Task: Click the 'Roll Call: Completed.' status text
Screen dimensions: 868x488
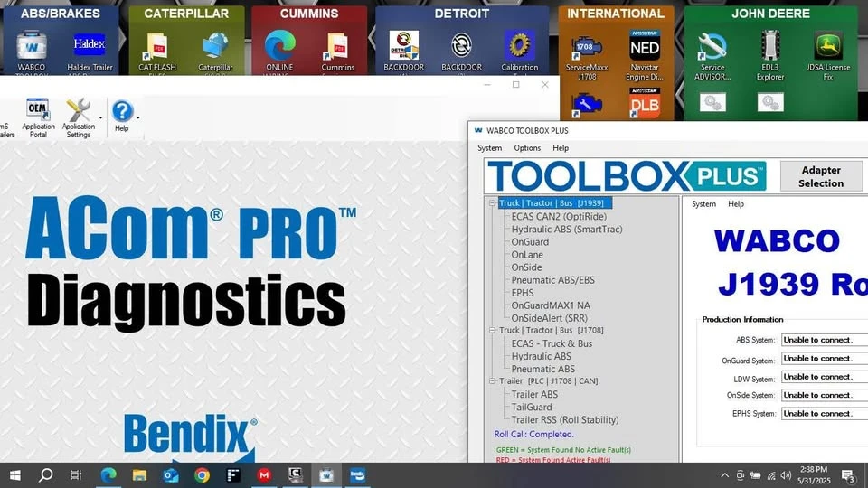Action: (533, 435)
